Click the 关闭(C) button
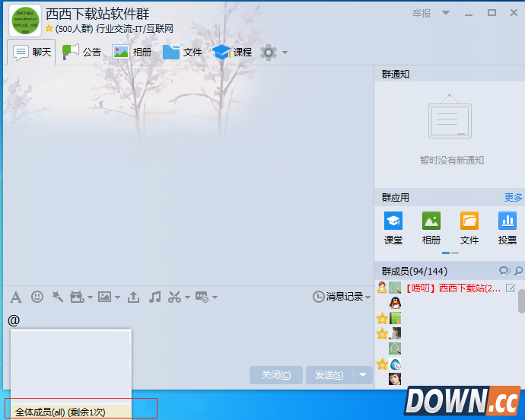This screenshot has width=525, height=420. click(276, 375)
